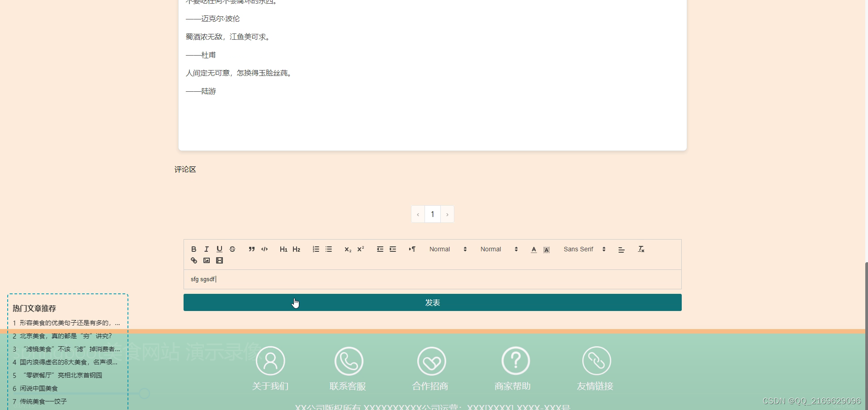Apply strikethrough formatting
868x410 pixels.
[x=232, y=249]
